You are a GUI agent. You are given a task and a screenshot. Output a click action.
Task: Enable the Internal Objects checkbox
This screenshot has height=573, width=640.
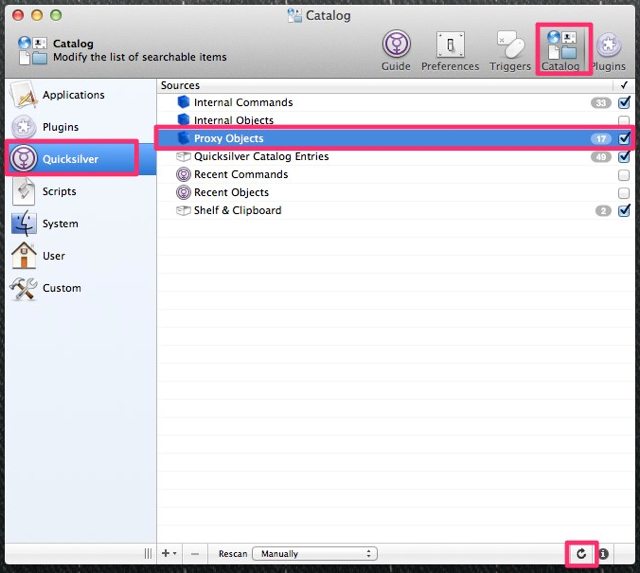tap(624, 121)
